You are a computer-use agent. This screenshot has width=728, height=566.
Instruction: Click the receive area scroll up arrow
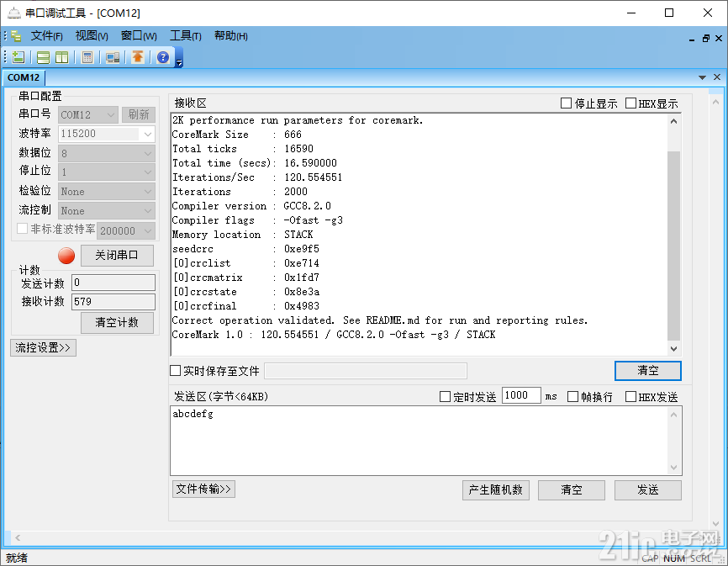(673, 121)
